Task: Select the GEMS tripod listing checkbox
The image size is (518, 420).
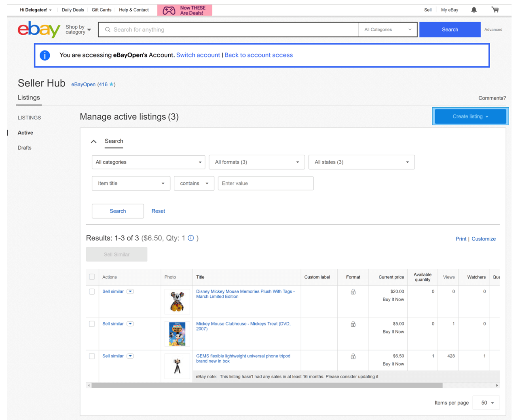Action: [x=92, y=356]
